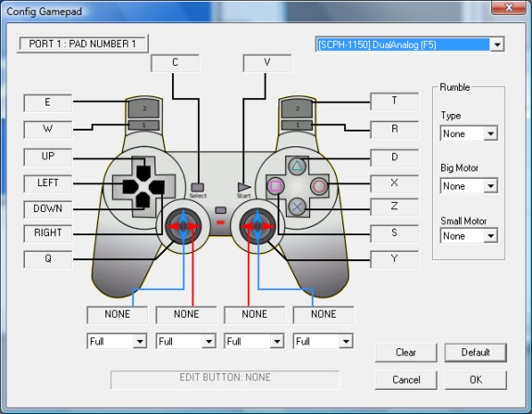The width and height of the screenshot is (532, 414).
Task: Open the second Full dropdown under left-stick horizontal axis
Action: coord(186,342)
